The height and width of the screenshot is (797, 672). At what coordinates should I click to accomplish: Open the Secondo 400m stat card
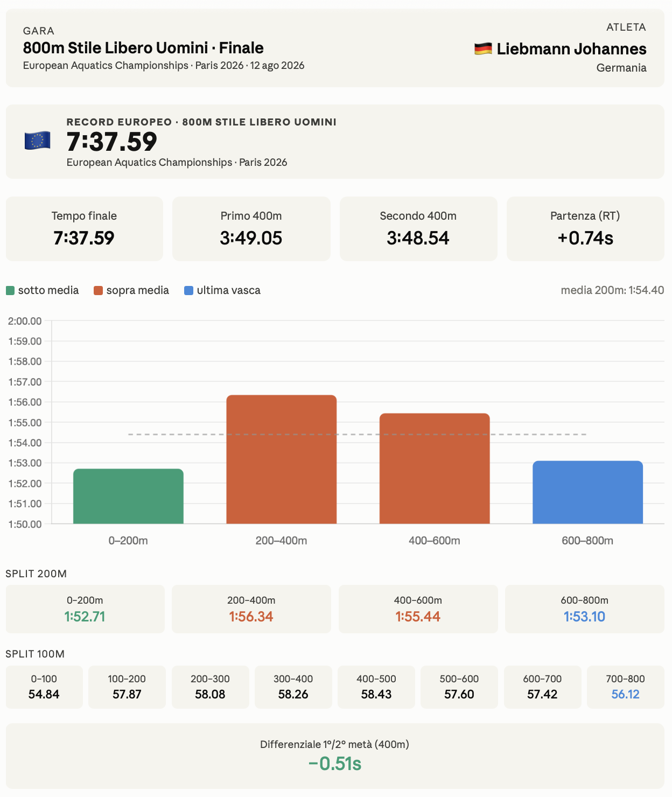(x=418, y=229)
